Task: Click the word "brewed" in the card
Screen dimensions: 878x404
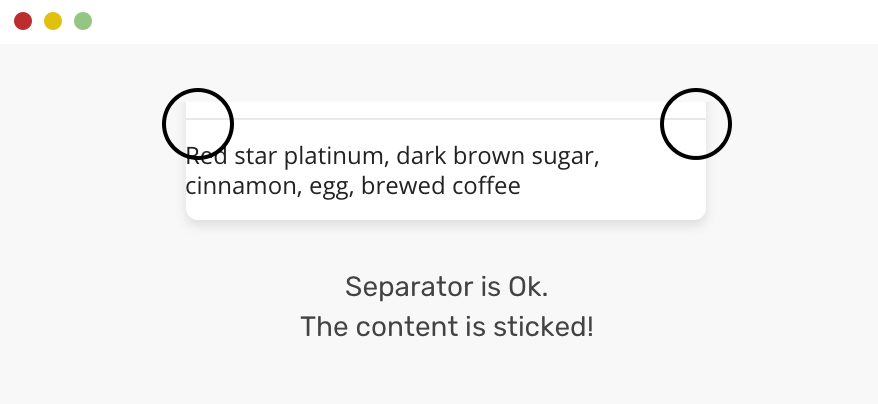Action: (x=397, y=186)
